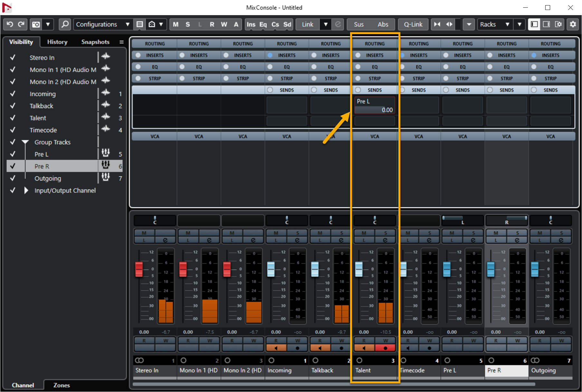This screenshot has width=582, height=392.
Task: Switch to the Zones tab
Action: 61,385
